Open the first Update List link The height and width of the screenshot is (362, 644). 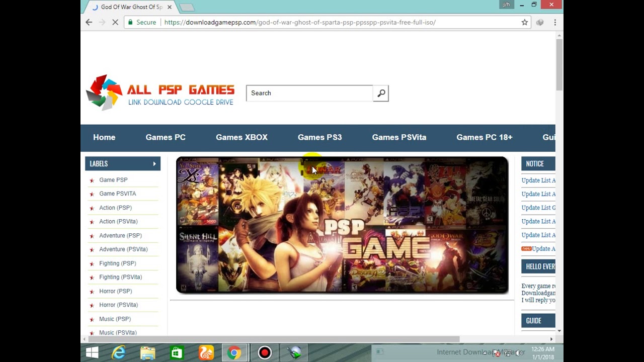[x=538, y=180]
